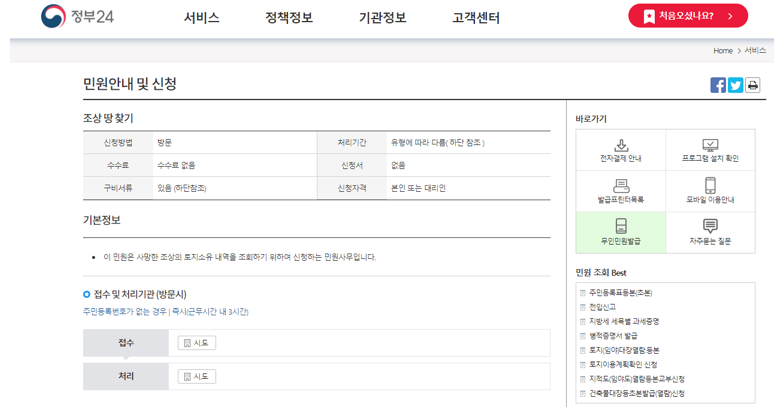Open 무인민원발급 shortcut
Image resolution: width=776 pixels, height=416 pixels.
(621, 232)
